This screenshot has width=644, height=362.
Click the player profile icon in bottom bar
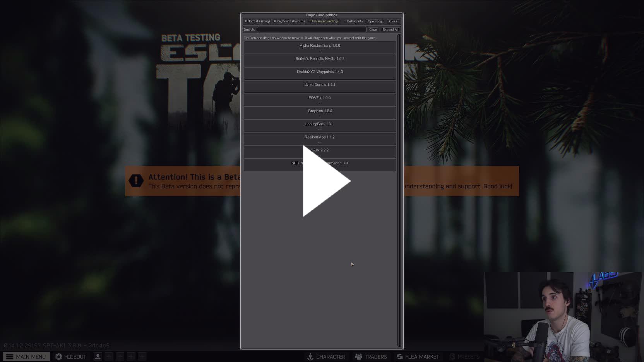98,357
